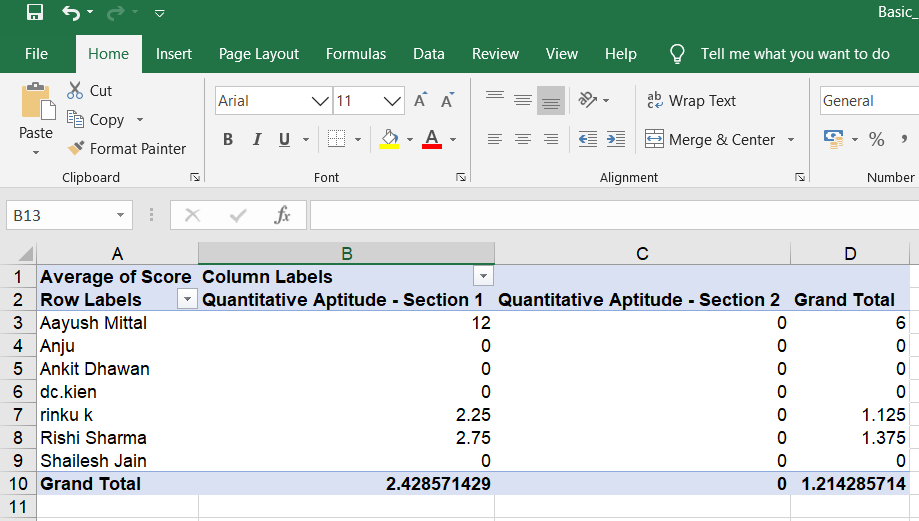Toggle Bold formatting
The width and height of the screenshot is (919, 521).
228,139
